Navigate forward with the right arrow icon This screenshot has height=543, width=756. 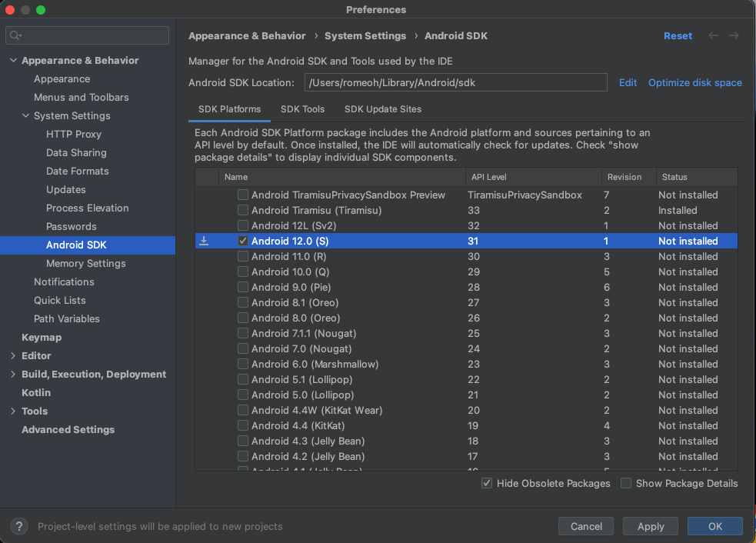(734, 35)
